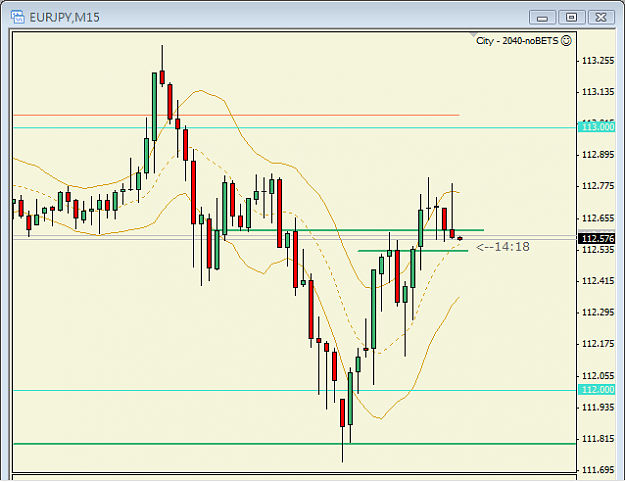Click the City - 2040-noBETS expert label
The image size is (625, 482).
coord(517,41)
